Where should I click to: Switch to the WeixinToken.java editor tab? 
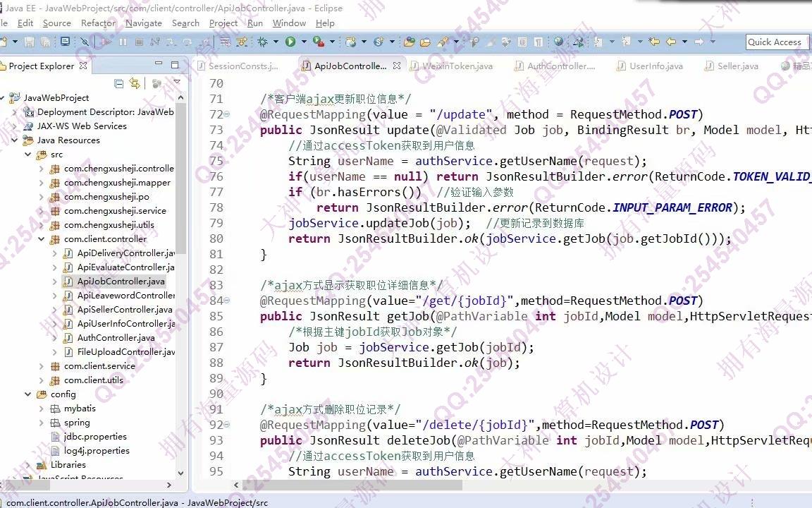pyautogui.click(x=452, y=66)
